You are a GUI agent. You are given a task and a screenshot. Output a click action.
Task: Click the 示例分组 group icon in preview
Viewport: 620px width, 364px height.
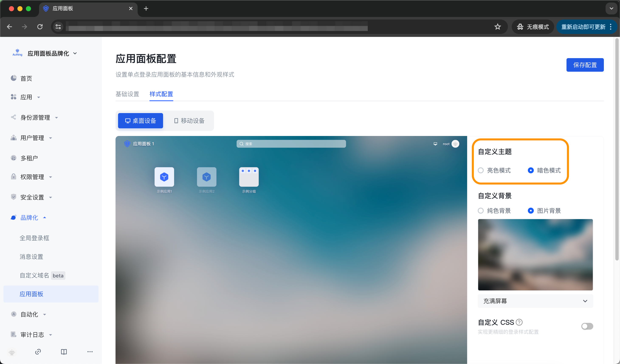tap(249, 177)
